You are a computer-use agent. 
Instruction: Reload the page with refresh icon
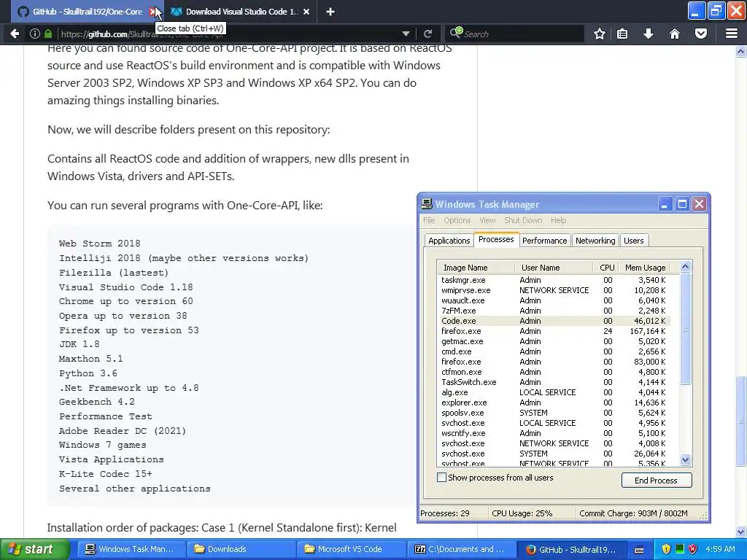coord(427,34)
